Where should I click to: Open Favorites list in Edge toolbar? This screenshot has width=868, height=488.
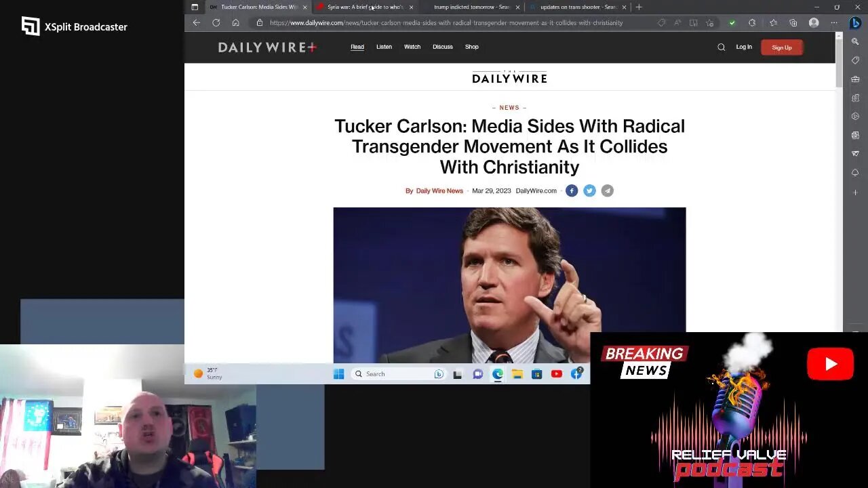pos(773,22)
